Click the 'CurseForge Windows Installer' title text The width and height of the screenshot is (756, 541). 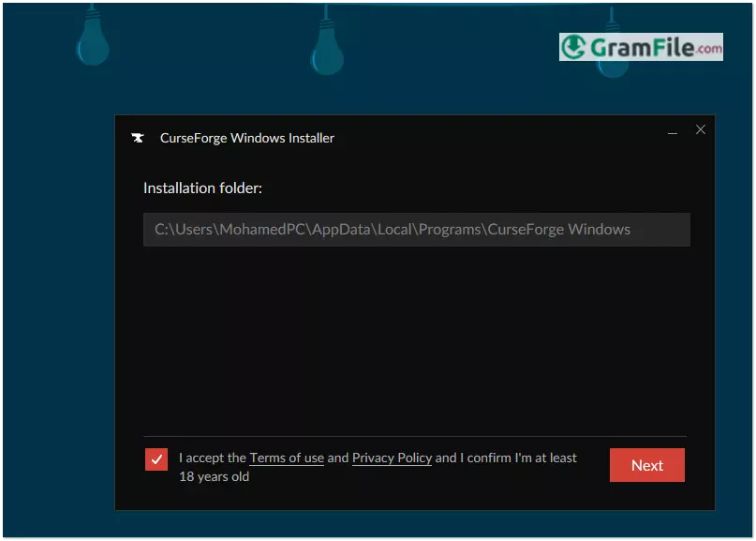[x=247, y=138]
